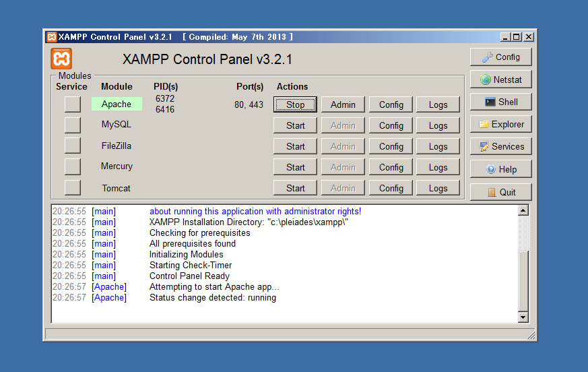Click the "PID(s)" column header
588x372 pixels.
(166, 87)
